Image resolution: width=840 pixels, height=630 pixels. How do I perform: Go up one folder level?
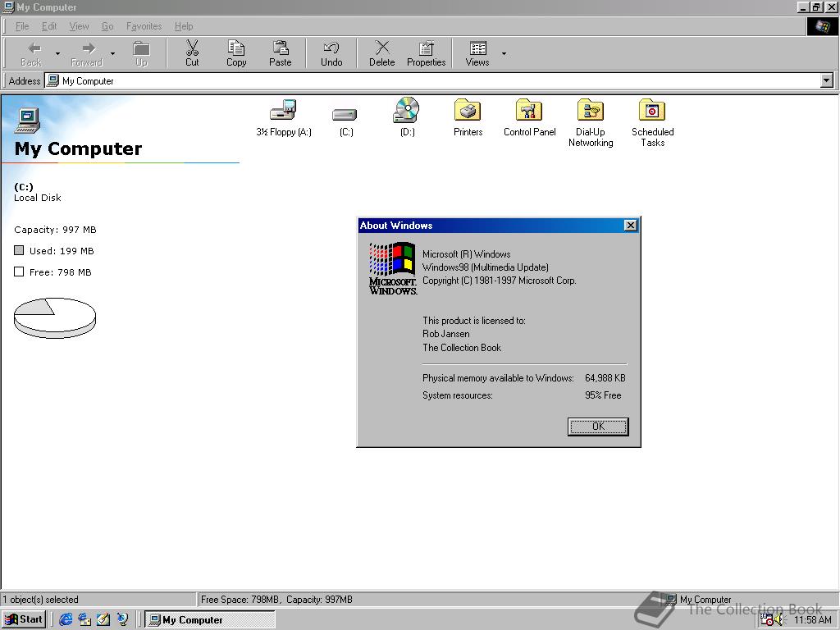coord(141,53)
